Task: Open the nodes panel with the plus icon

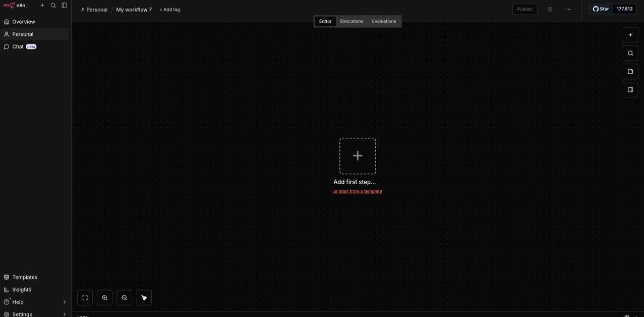Action: point(630,34)
